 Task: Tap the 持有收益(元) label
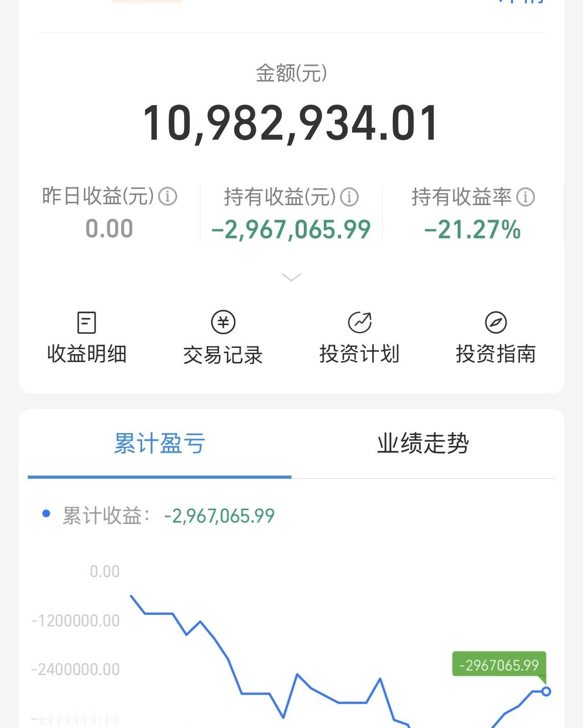click(x=280, y=197)
